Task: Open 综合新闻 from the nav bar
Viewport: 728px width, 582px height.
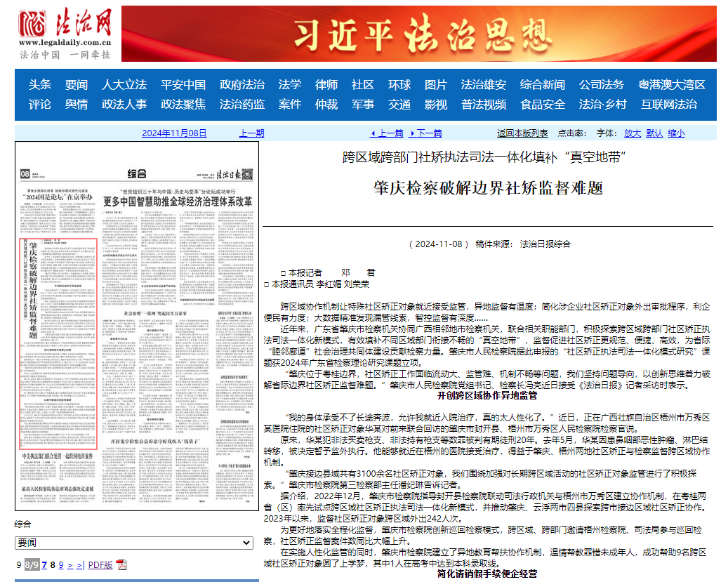Action: [543, 84]
